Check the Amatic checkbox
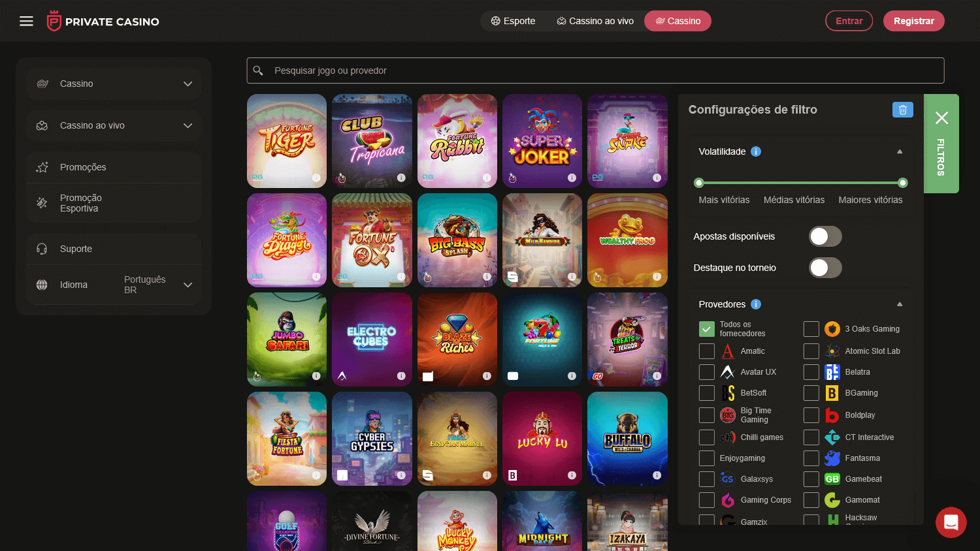Viewport: 980px width, 551px height. coord(707,351)
